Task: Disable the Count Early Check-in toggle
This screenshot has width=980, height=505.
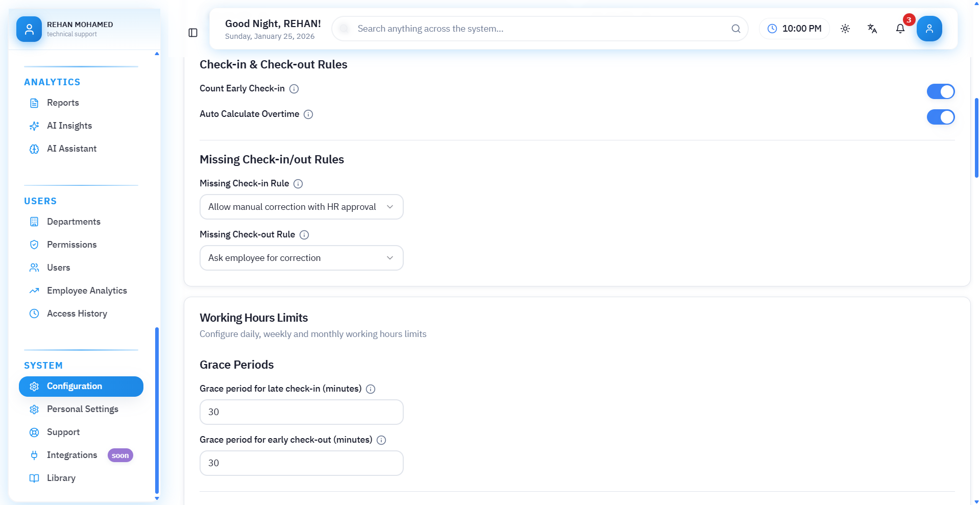Action: 940,91
